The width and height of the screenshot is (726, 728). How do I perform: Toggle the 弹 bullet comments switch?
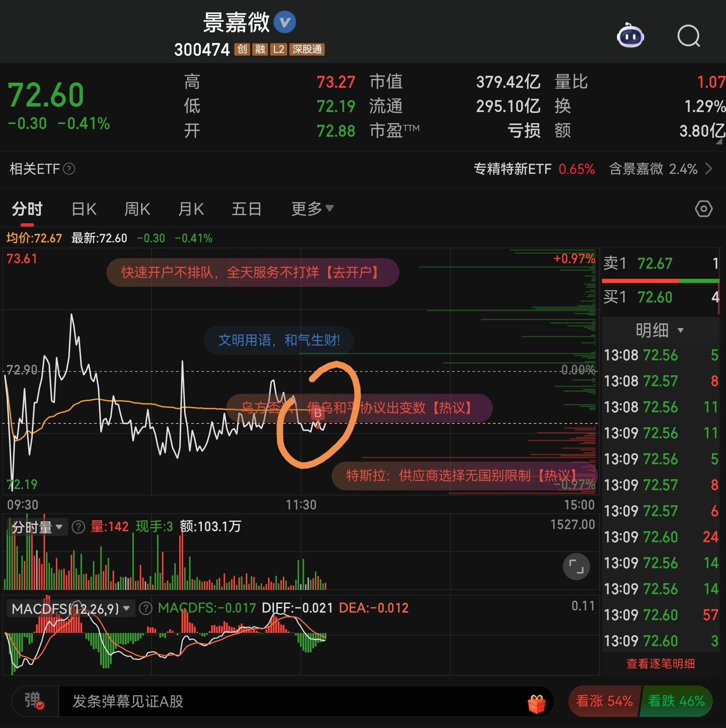point(35,701)
